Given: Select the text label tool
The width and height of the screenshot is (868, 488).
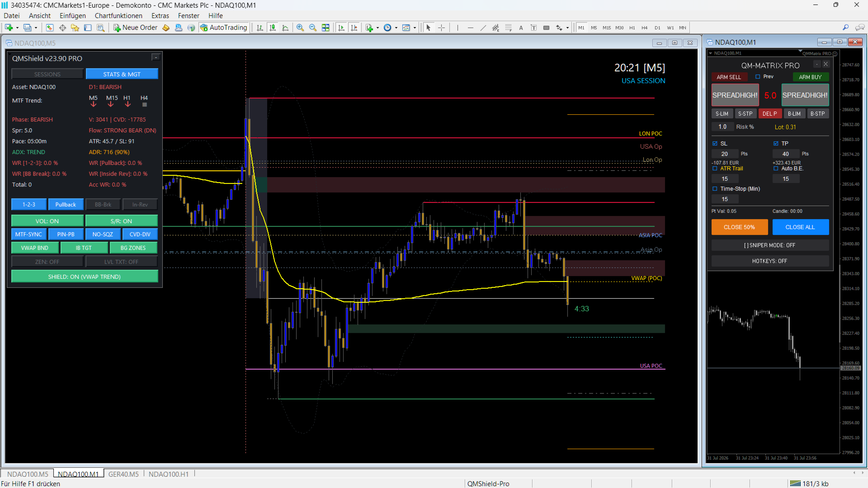Looking at the screenshot, I should click(x=534, y=28).
